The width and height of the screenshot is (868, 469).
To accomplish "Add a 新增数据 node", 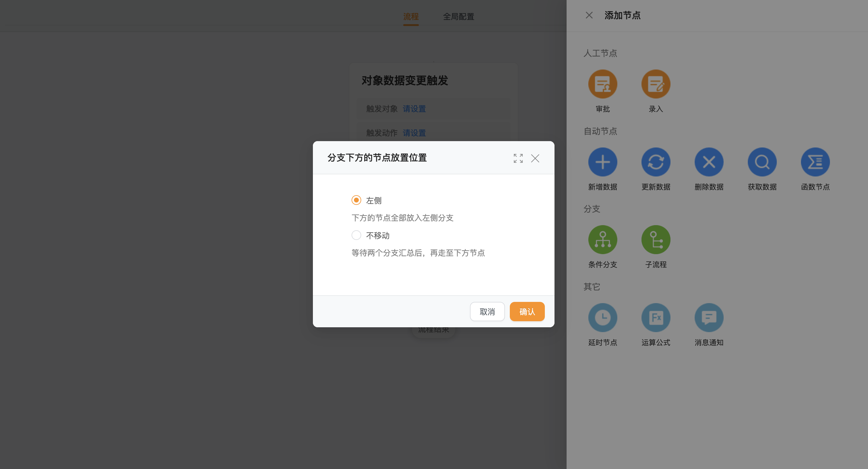I will pyautogui.click(x=603, y=162).
